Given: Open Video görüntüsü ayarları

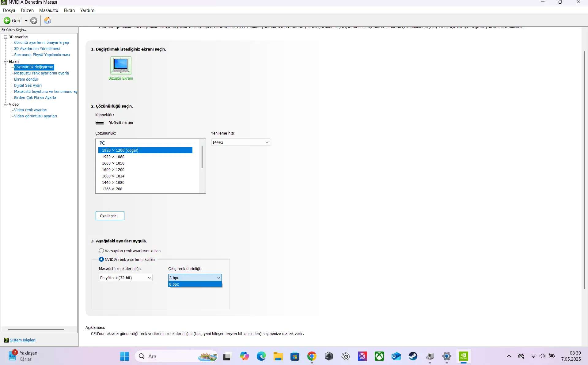Looking at the screenshot, I should (x=36, y=116).
